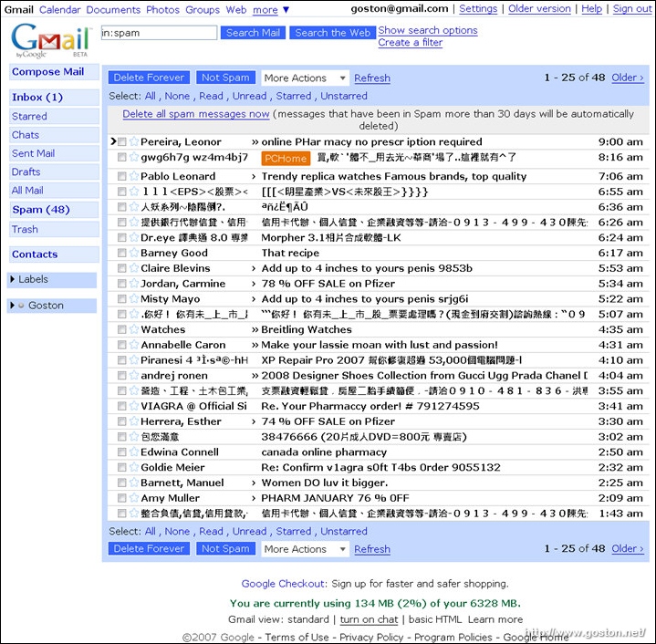Open Settings link
This screenshot has height=644, width=656.
tap(478, 8)
